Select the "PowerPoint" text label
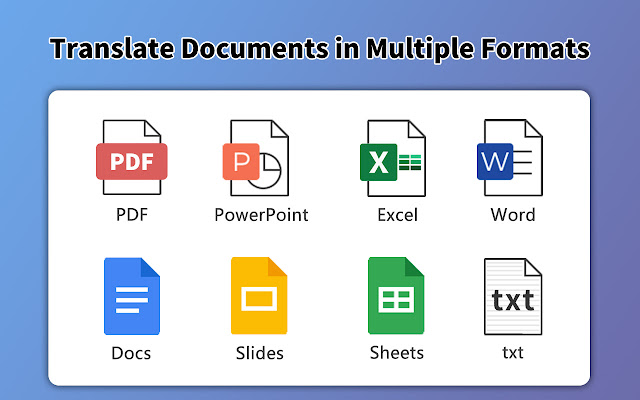 261,215
